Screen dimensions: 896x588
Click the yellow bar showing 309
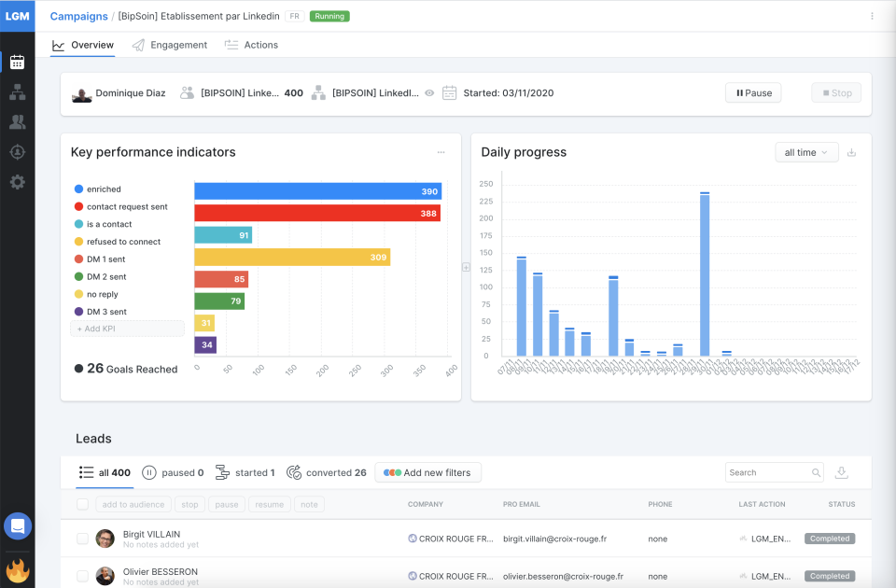pos(292,258)
